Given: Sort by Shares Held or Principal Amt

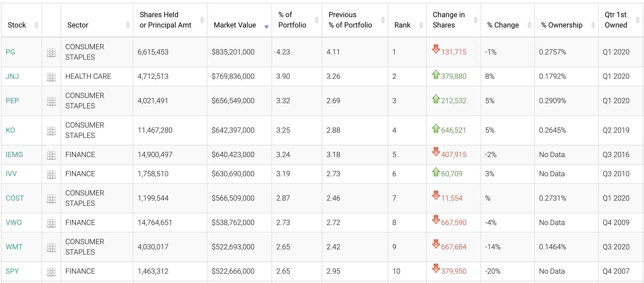Looking at the screenshot, I should 170,20.
